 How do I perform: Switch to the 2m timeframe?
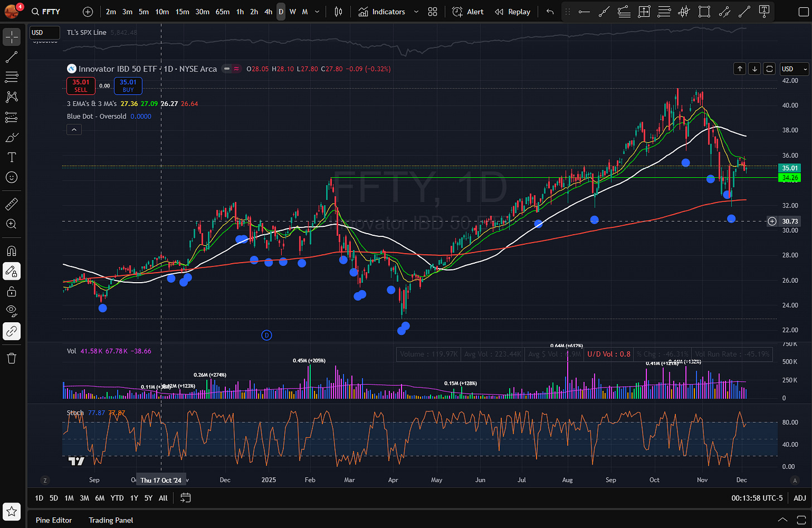click(111, 12)
